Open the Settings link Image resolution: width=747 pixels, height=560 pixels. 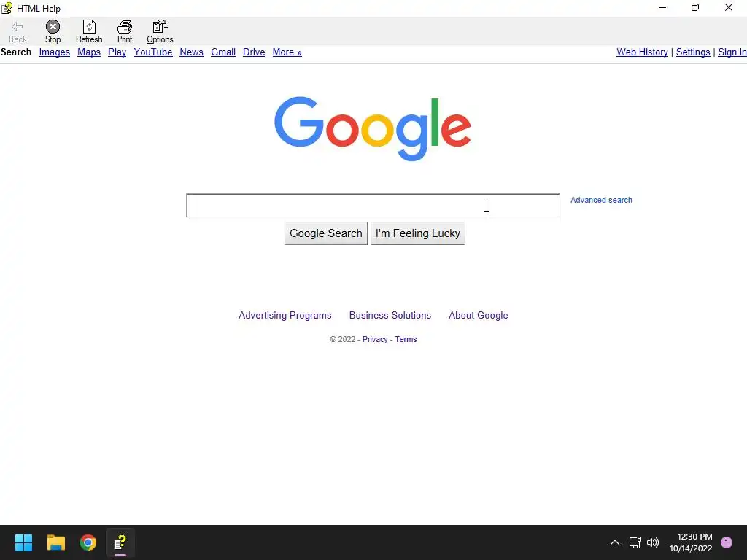pyautogui.click(x=693, y=52)
